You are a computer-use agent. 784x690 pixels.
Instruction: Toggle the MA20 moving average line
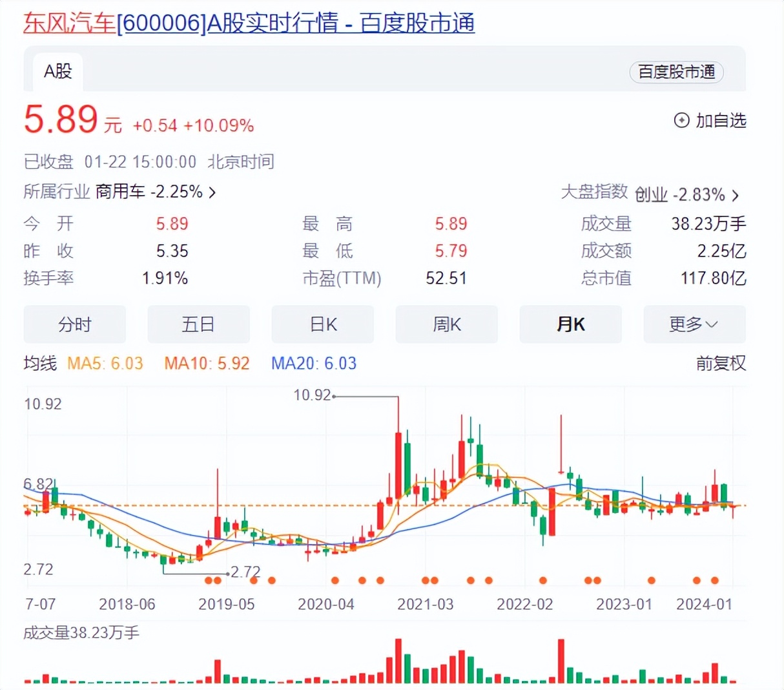coord(313,364)
